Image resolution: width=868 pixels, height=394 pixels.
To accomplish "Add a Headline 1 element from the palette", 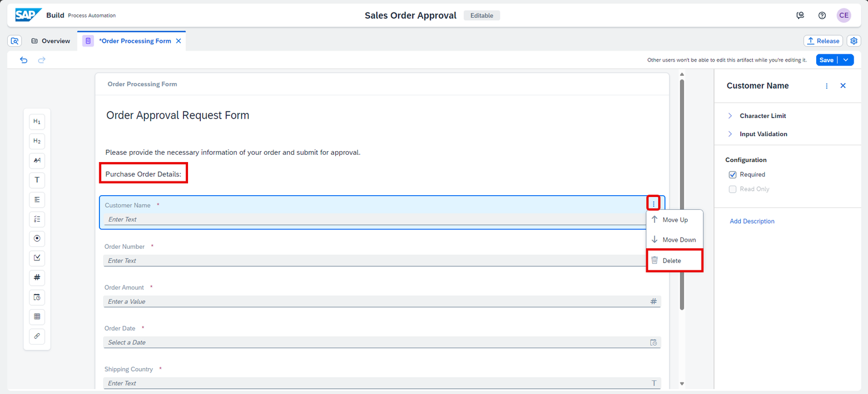I will [x=37, y=122].
